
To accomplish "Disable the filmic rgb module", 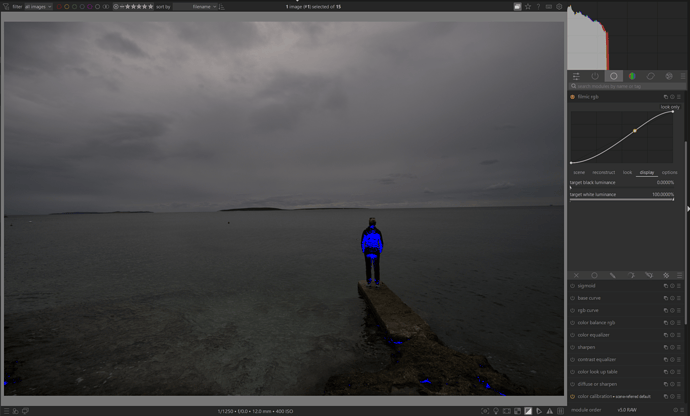I will pos(573,97).
